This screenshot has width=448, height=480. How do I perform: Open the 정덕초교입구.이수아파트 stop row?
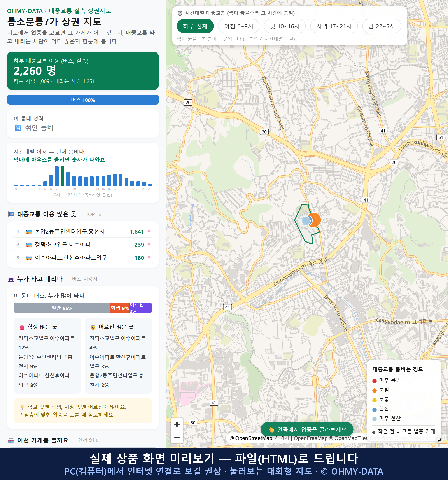click(83, 244)
